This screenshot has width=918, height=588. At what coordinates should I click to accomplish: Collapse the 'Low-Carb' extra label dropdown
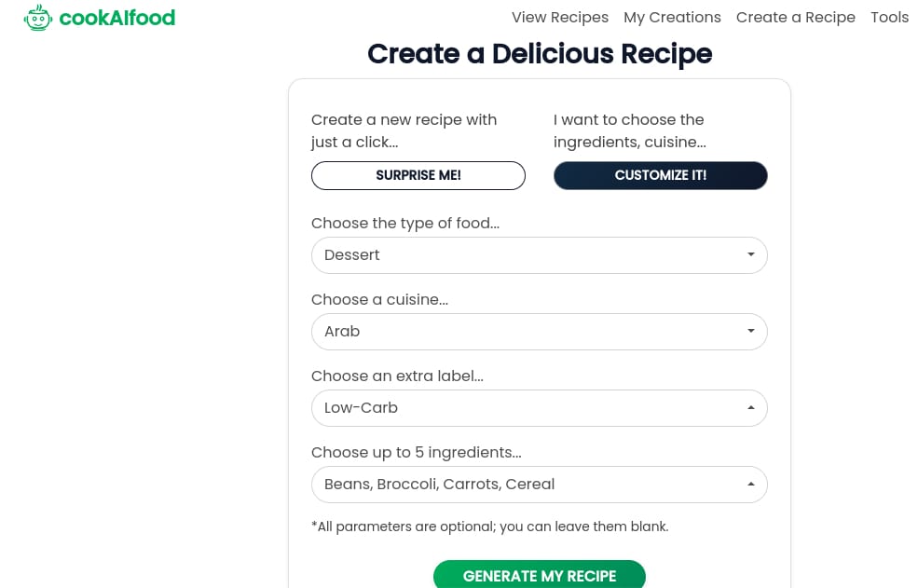[539, 407]
